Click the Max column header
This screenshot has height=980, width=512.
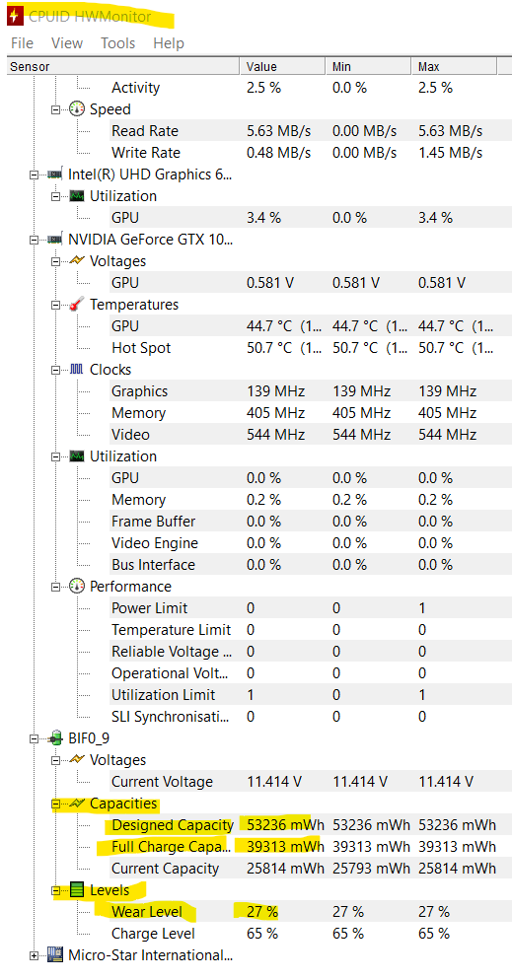pos(454,66)
